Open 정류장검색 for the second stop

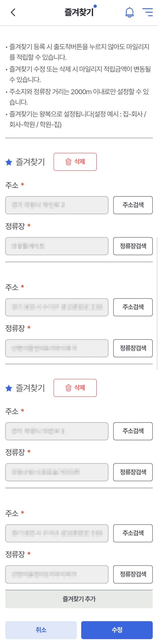pyautogui.click(x=133, y=349)
